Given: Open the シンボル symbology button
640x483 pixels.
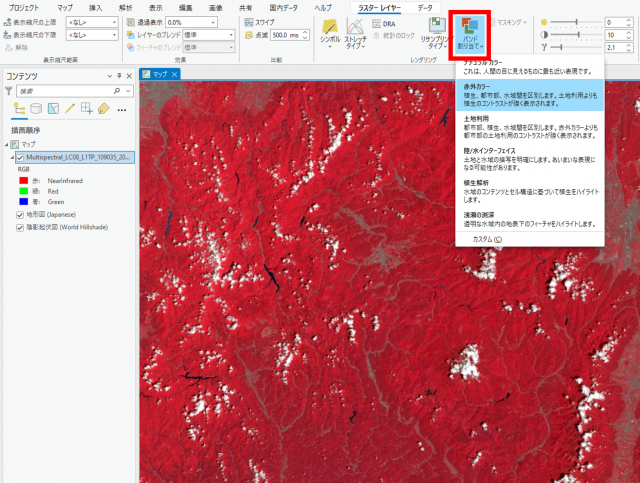Looking at the screenshot, I should [330, 33].
